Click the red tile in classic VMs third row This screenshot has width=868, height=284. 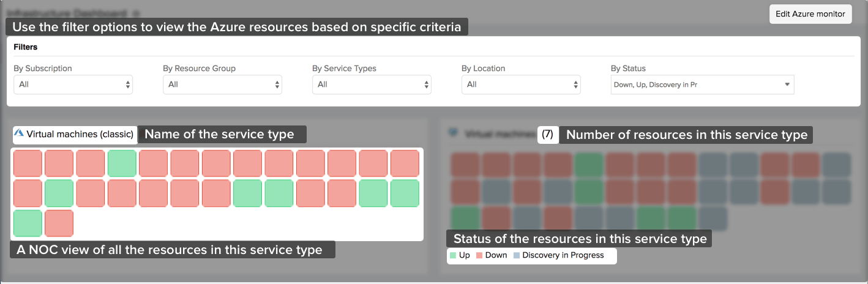coord(59,223)
